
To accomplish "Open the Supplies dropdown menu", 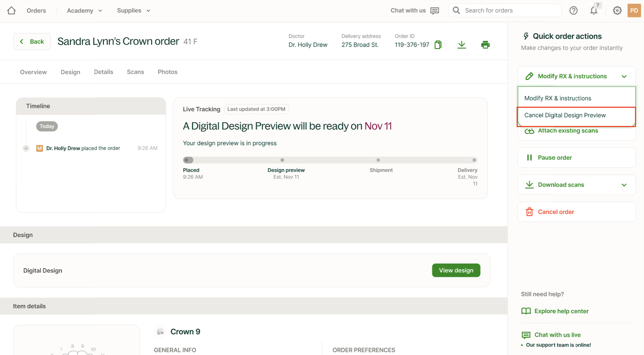I will [133, 11].
